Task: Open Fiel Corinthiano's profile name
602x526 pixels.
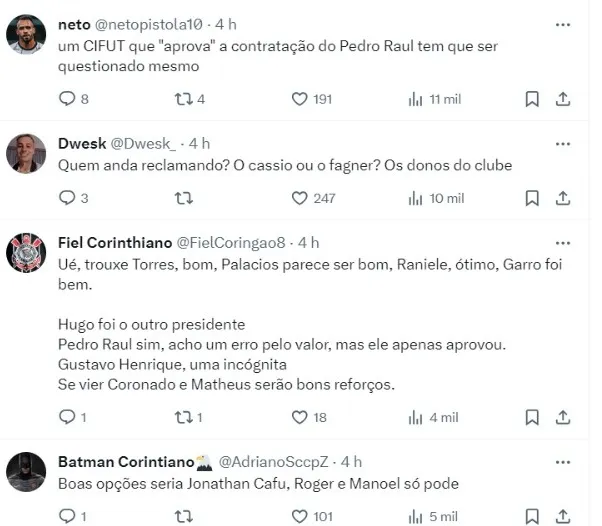Action: click(116, 243)
